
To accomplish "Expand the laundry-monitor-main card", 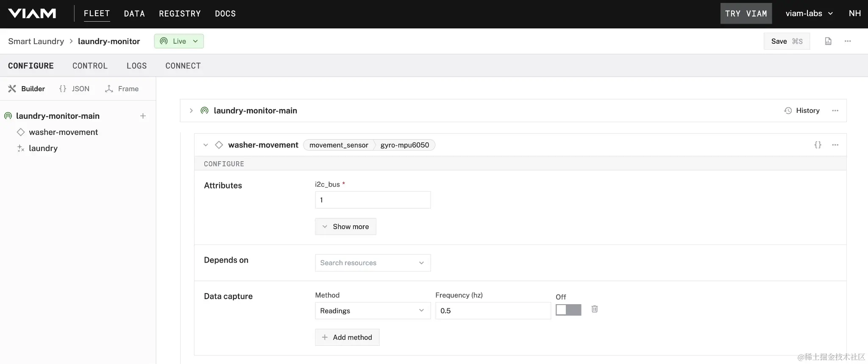I will click(x=191, y=111).
